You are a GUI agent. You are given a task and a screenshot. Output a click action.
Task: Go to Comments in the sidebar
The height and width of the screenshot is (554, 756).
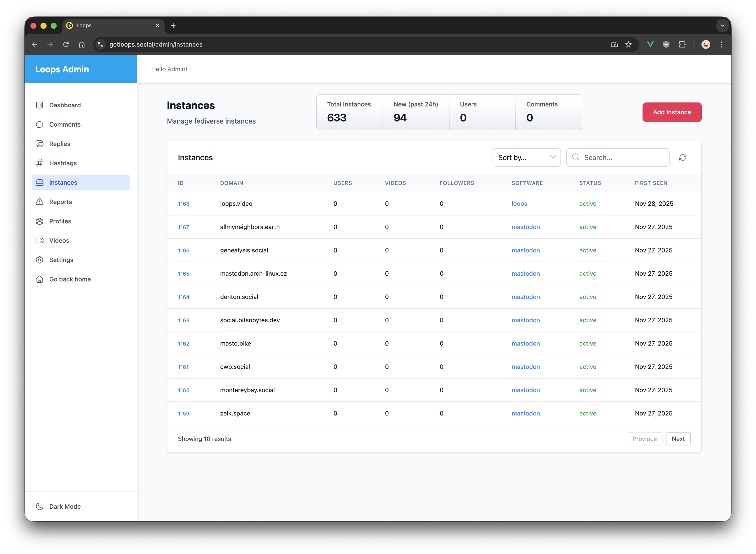coord(65,125)
